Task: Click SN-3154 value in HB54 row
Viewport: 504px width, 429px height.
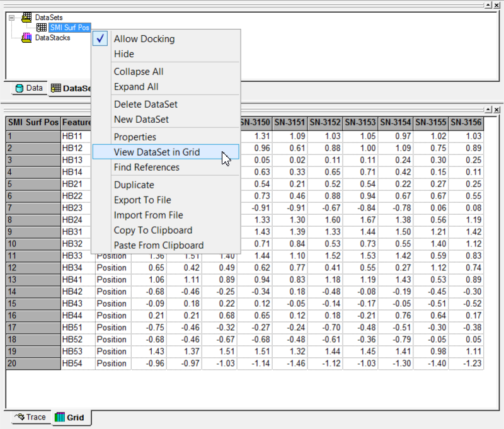Action: (396, 363)
